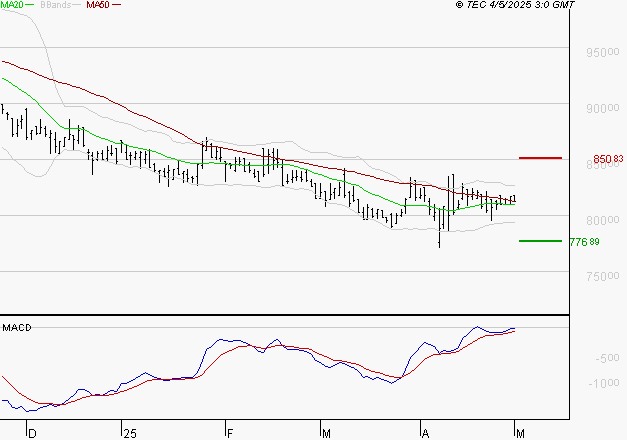Click the MACD panel title

pyautogui.click(x=16, y=328)
